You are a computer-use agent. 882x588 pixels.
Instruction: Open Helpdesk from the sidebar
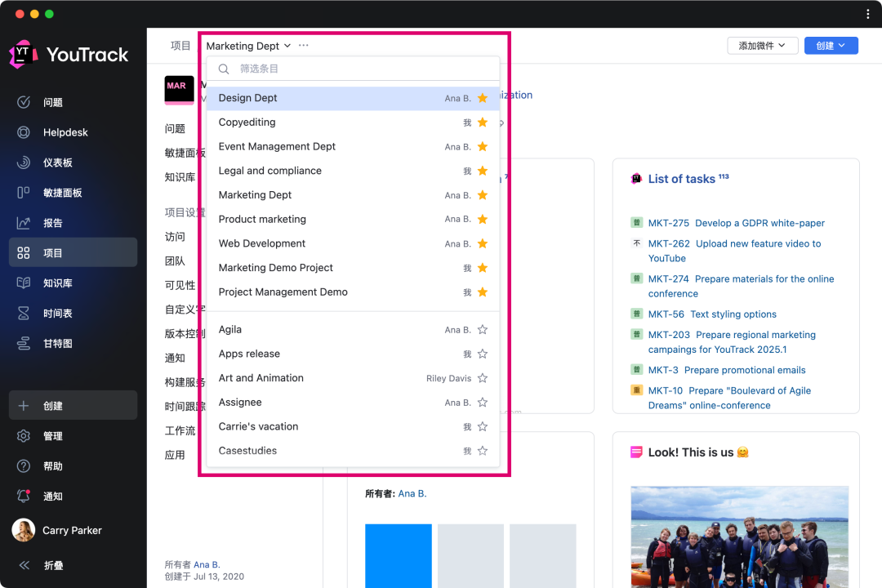[65, 132]
